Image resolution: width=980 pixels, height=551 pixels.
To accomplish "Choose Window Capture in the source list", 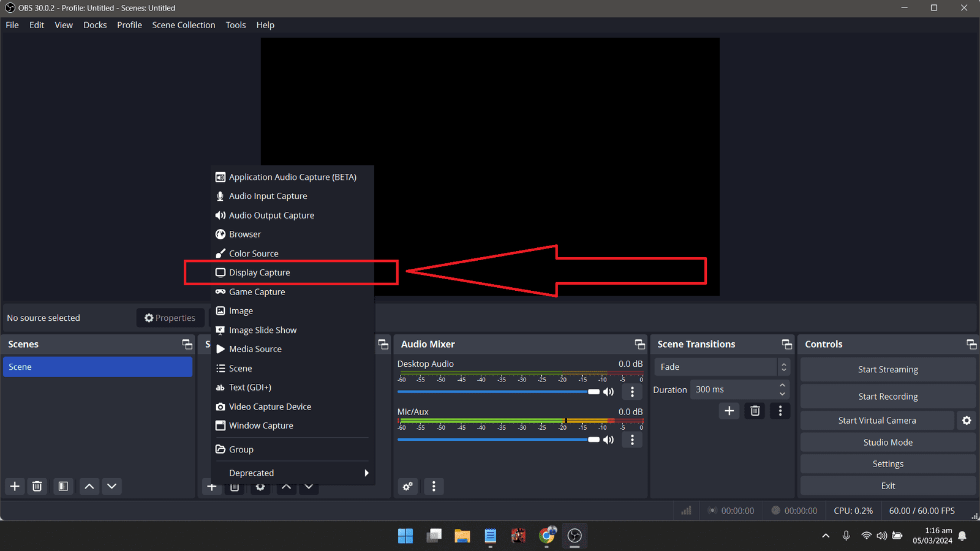I will coord(261,425).
